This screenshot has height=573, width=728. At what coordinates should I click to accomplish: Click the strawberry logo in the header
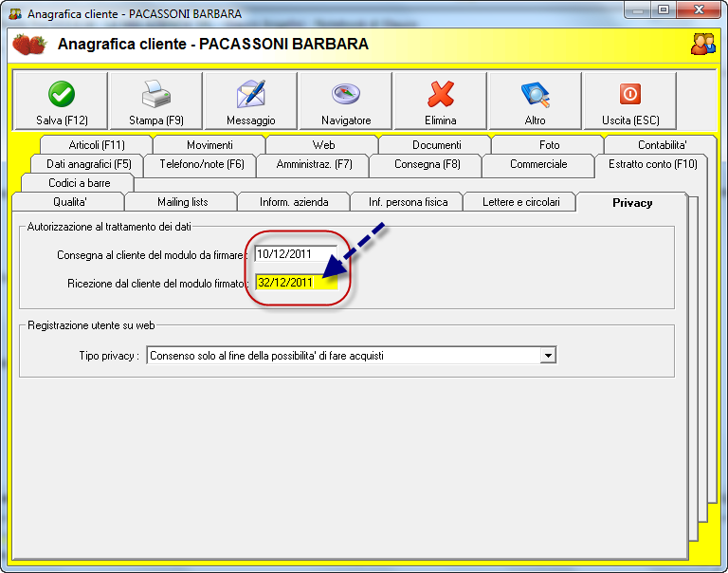coord(29,45)
